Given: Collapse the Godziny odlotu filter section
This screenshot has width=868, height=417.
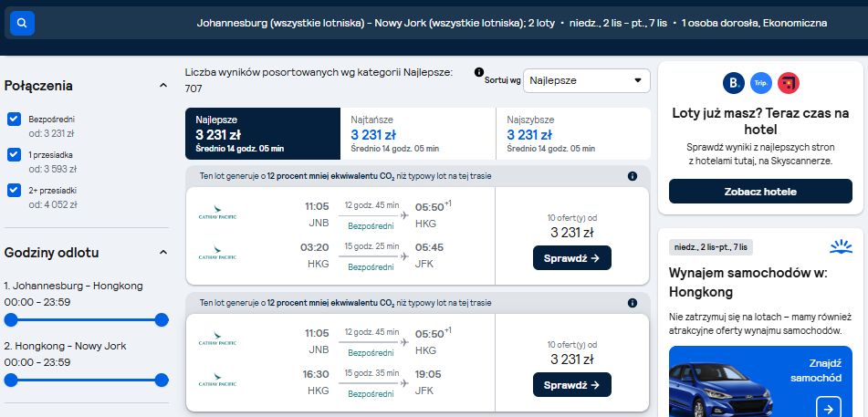Looking at the screenshot, I should point(162,253).
